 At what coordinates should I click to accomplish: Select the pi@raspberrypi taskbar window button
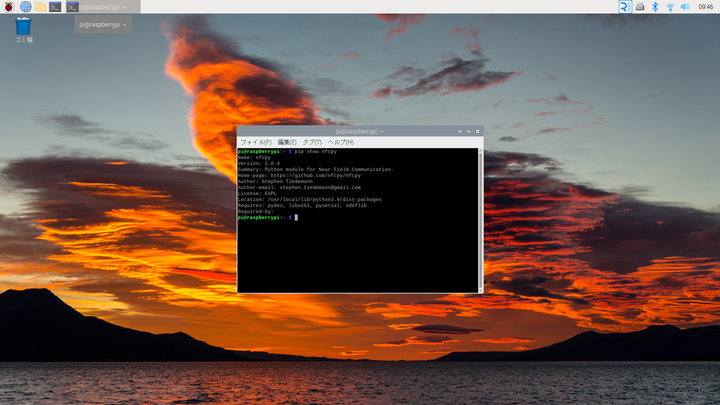(x=105, y=6)
